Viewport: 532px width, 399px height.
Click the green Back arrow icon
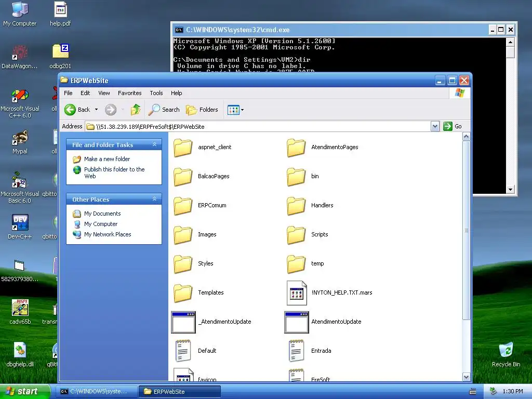point(70,110)
